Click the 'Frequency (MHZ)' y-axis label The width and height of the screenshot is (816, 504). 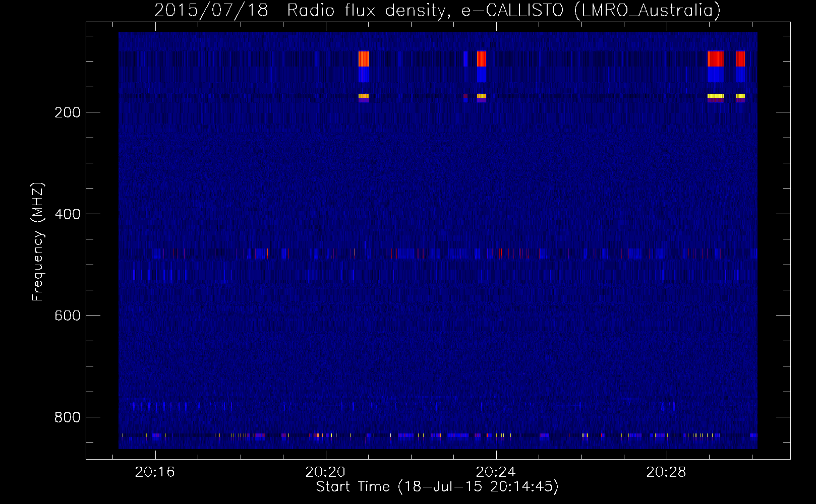tap(38, 242)
